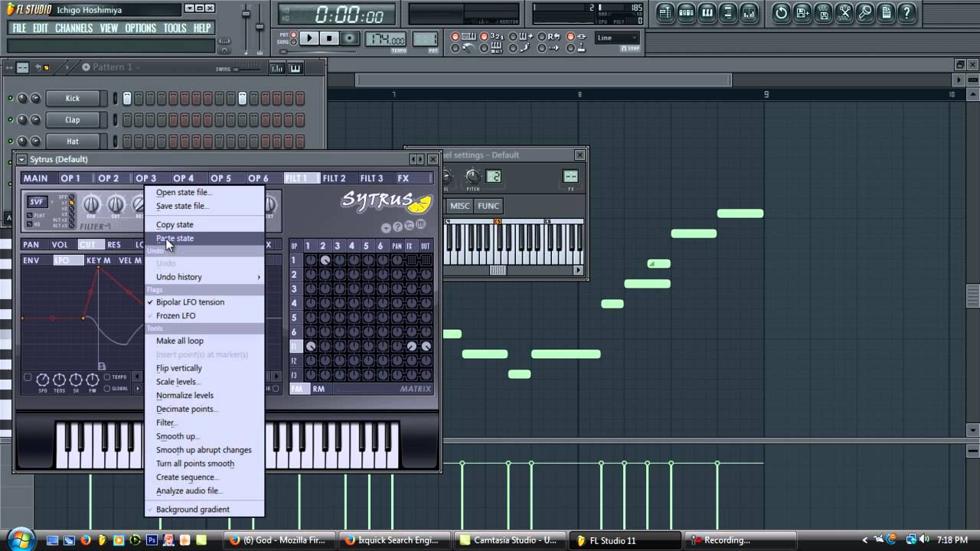
Task: Open the step sequencer view icon
Action: click(686, 12)
